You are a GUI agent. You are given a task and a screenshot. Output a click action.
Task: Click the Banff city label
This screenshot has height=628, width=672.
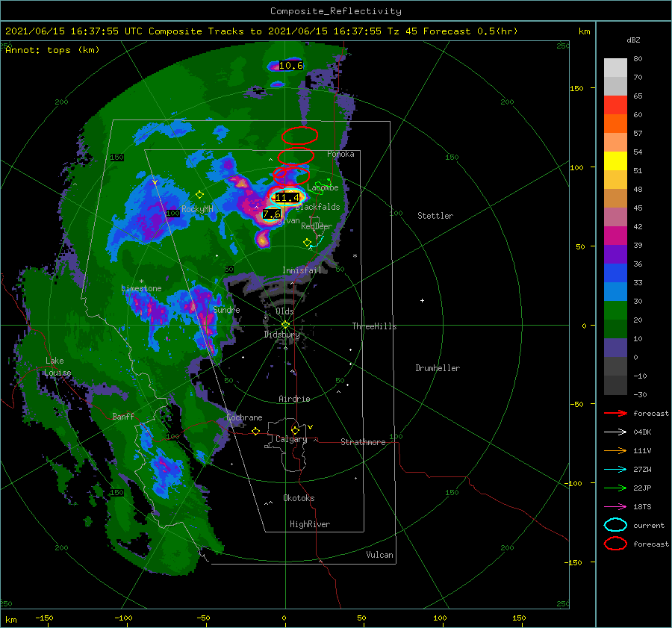tap(123, 416)
